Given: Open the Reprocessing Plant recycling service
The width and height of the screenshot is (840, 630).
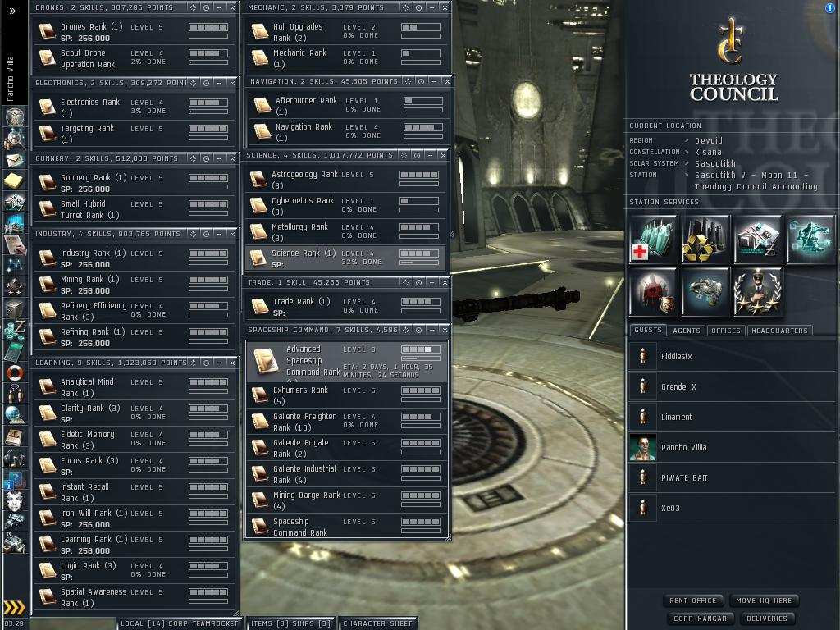Looking at the screenshot, I should click(705, 240).
